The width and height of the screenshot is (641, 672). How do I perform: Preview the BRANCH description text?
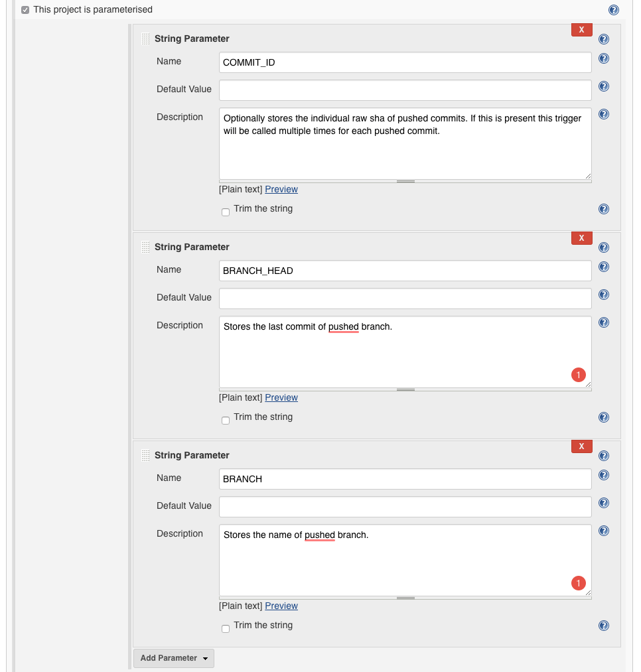coord(281,605)
